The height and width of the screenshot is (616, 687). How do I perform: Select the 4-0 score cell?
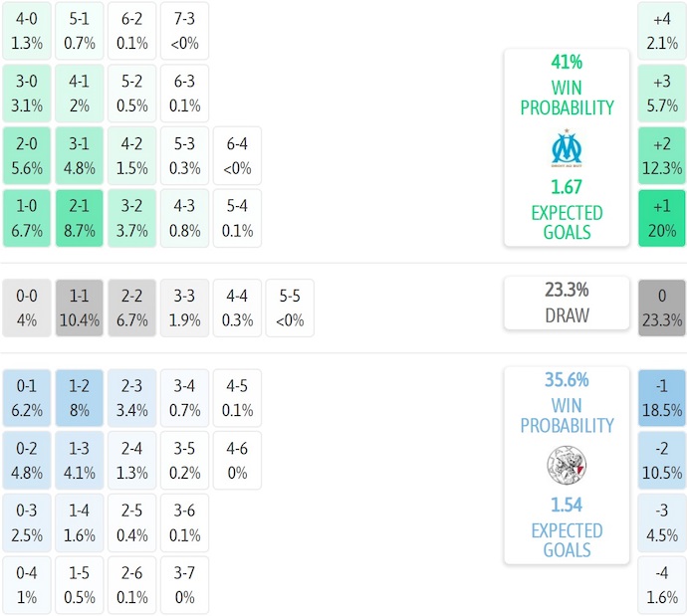coord(27,30)
